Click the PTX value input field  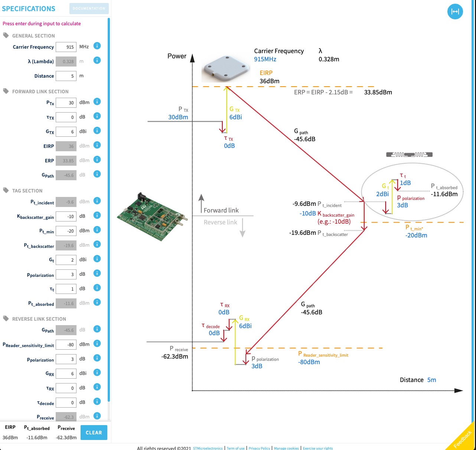click(x=66, y=103)
